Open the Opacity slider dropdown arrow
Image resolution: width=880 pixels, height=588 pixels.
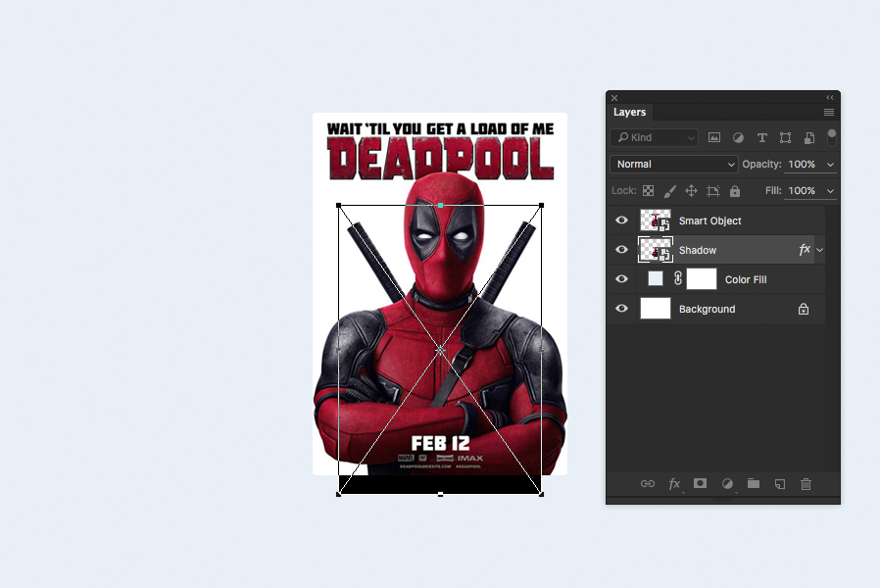(x=830, y=165)
